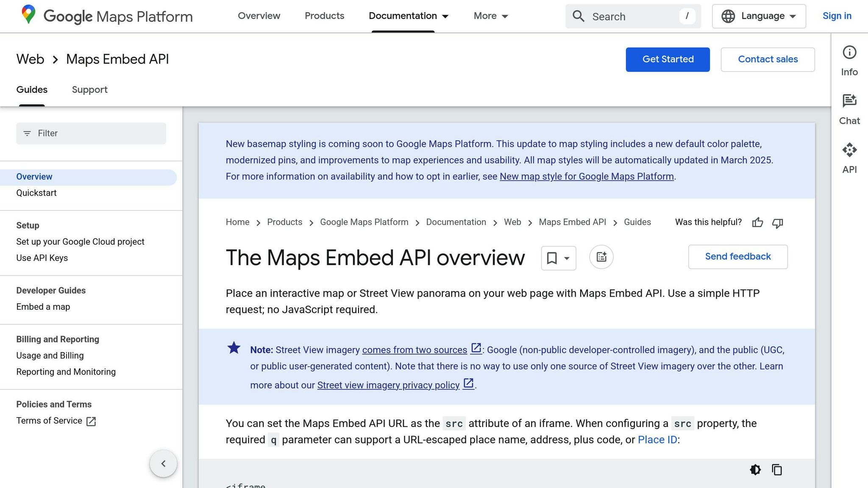The width and height of the screenshot is (868, 488).
Task: Open the Language dropdown
Action: 759,16
